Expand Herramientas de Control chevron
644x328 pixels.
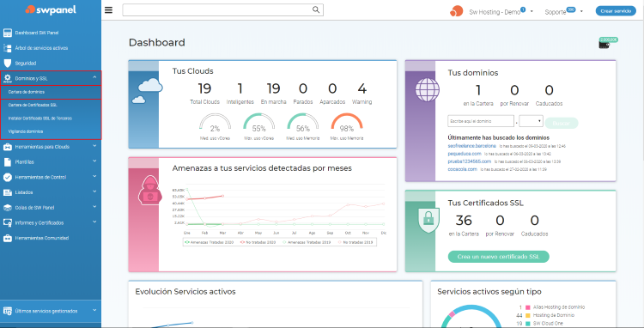click(x=94, y=176)
